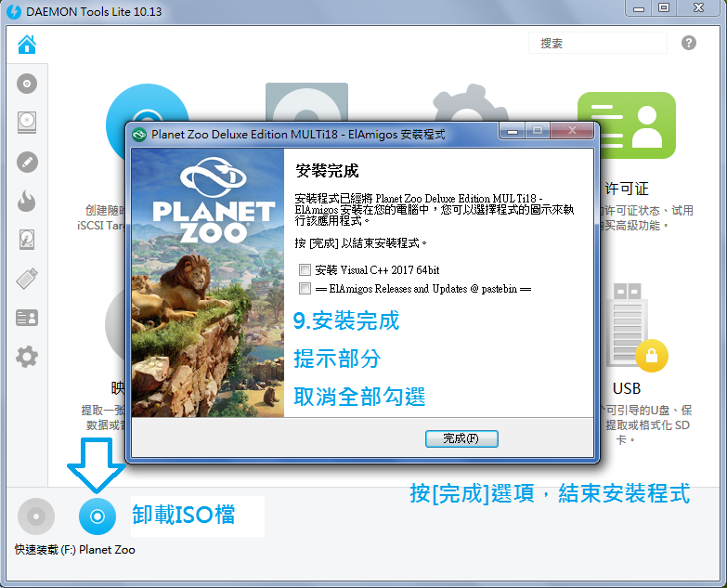
Task: Click the USB tile label
Action: (627, 388)
